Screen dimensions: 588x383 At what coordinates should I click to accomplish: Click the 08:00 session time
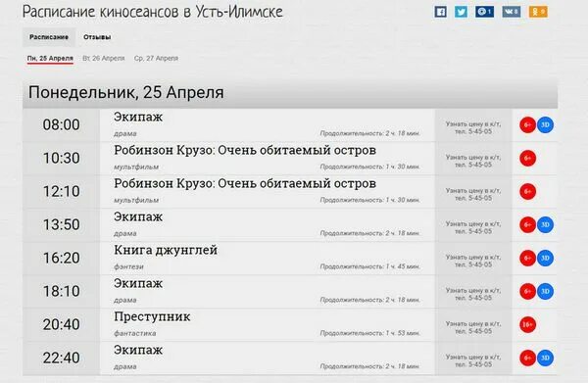click(x=61, y=124)
